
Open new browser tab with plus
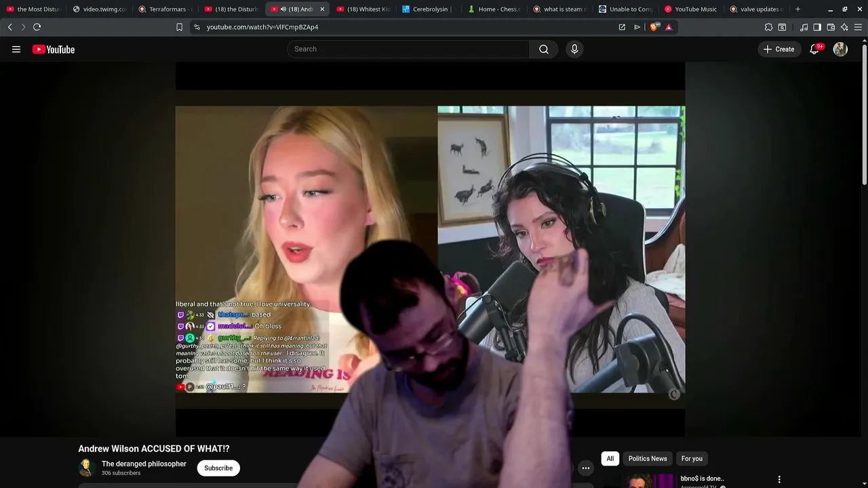click(x=797, y=9)
